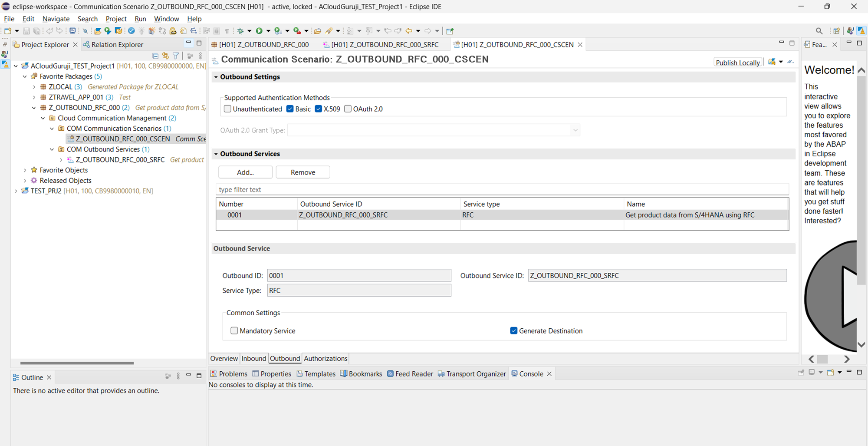The height and width of the screenshot is (446, 868).
Task: Uncheck the Basic authentication checkbox
Action: 290,109
